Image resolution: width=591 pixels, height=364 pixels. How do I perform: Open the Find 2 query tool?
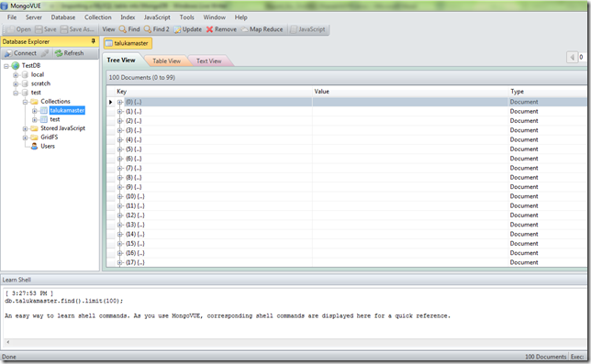[x=156, y=29]
